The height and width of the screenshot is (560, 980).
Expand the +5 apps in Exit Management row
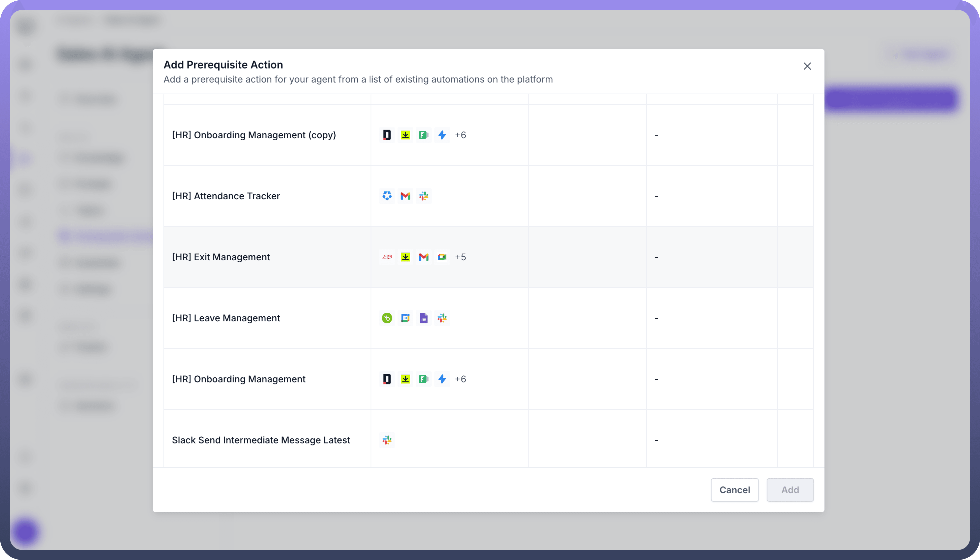[x=460, y=257]
